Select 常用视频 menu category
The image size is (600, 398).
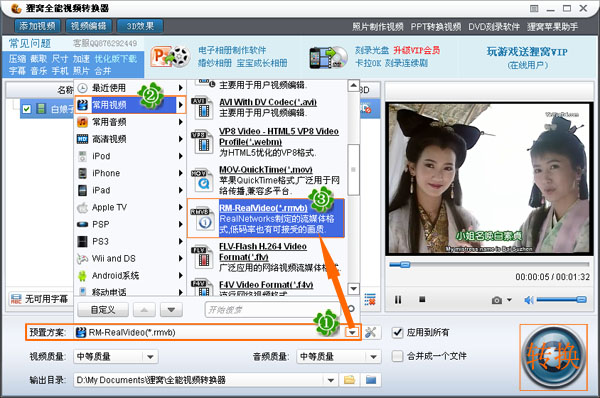(x=130, y=104)
